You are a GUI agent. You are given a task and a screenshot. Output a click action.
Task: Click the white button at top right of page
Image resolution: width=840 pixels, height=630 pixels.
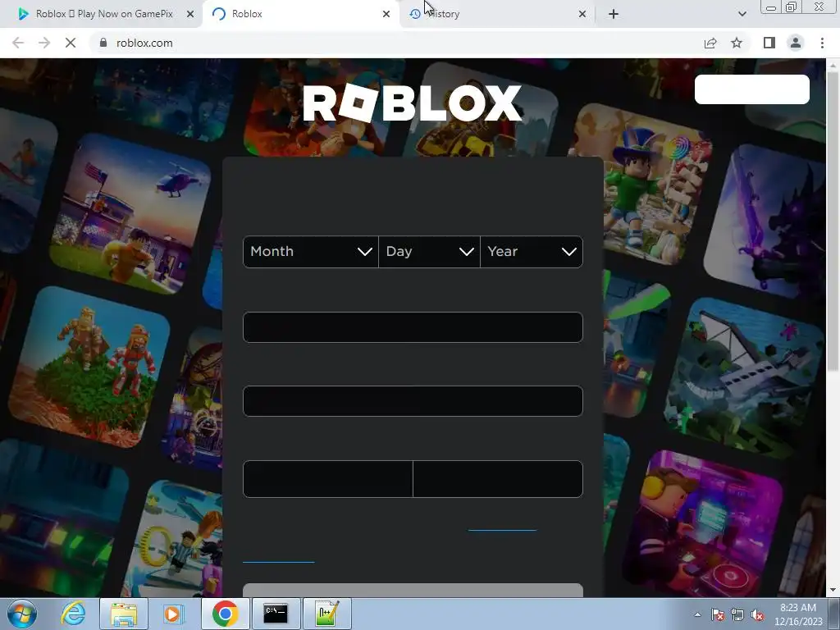point(751,89)
